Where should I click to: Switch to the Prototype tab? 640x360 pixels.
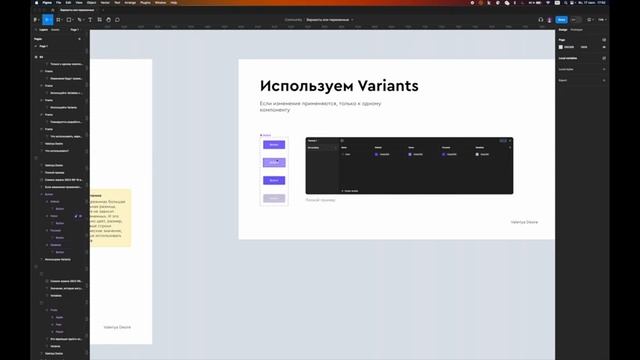click(x=577, y=30)
